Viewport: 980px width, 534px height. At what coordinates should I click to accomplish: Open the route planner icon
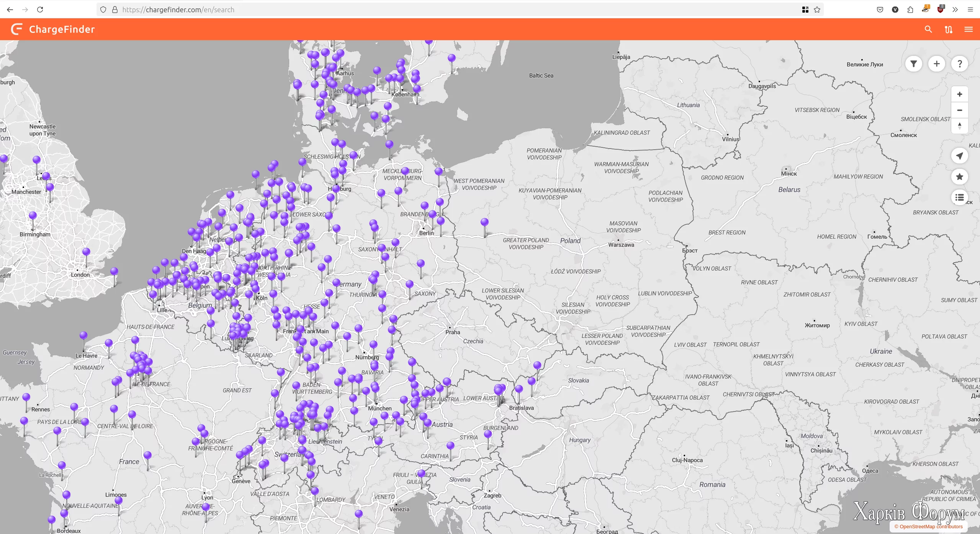coord(948,29)
